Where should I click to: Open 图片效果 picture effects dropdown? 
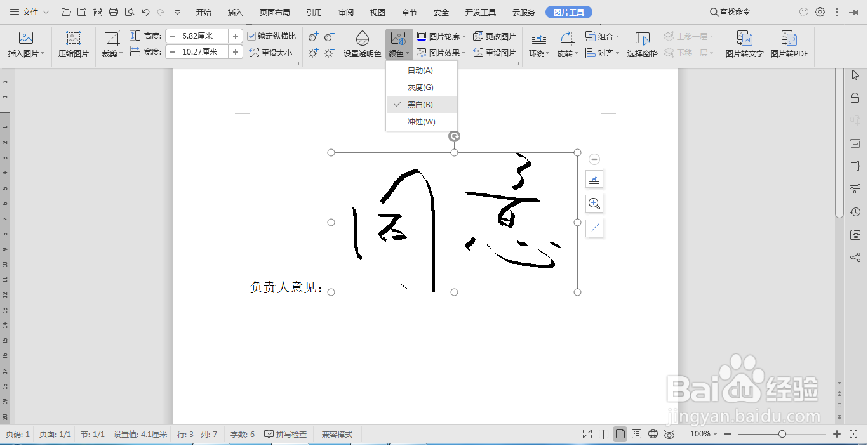(441, 53)
